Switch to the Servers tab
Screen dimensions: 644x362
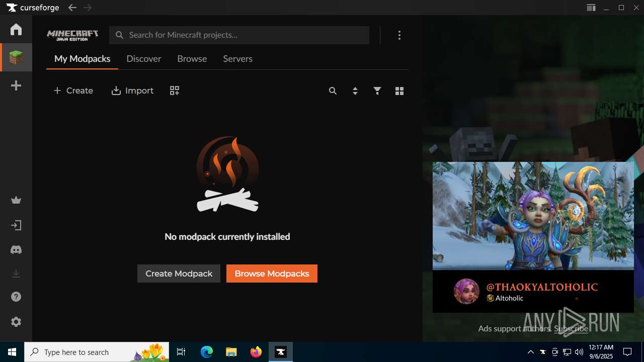(x=238, y=59)
